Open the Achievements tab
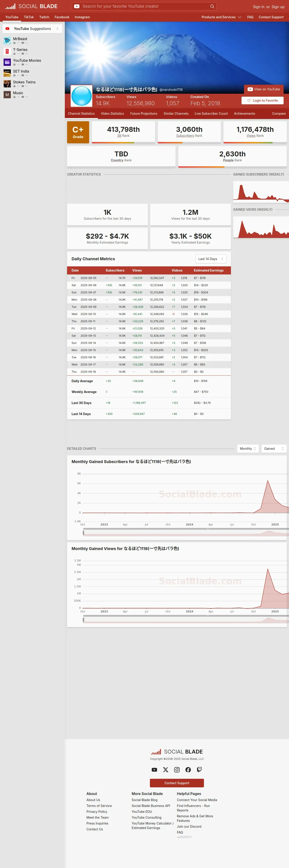 click(245, 114)
